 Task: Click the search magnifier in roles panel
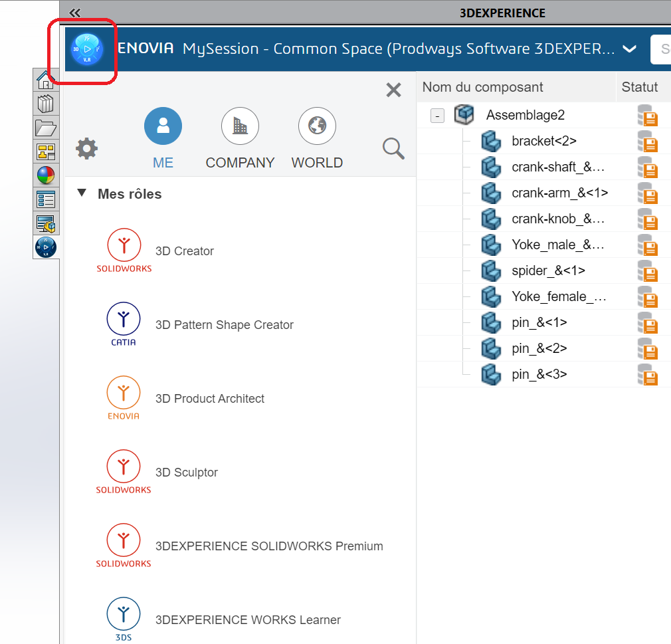(393, 149)
